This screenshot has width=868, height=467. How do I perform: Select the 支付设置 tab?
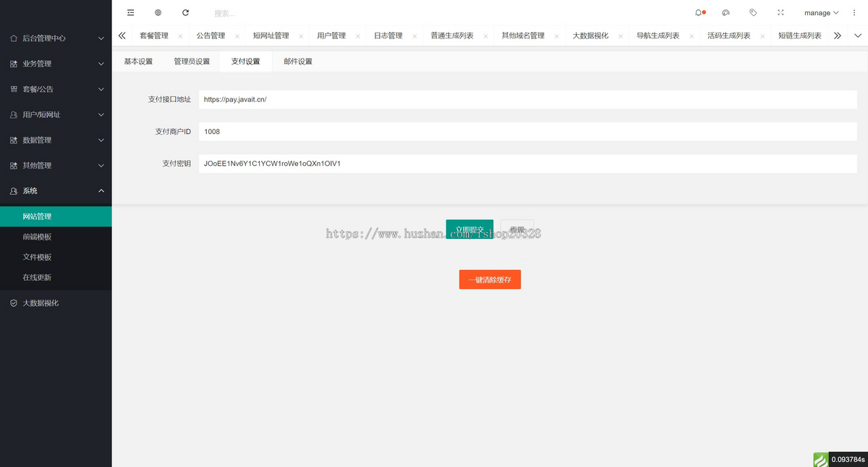[x=246, y=62]
